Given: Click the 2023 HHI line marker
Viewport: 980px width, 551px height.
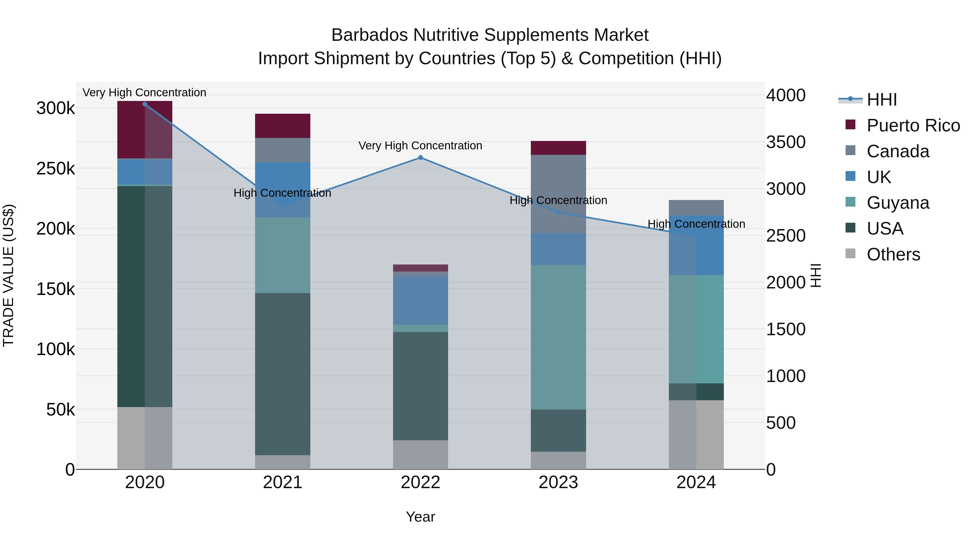Looking at the screenshot, I should [559, 212].
